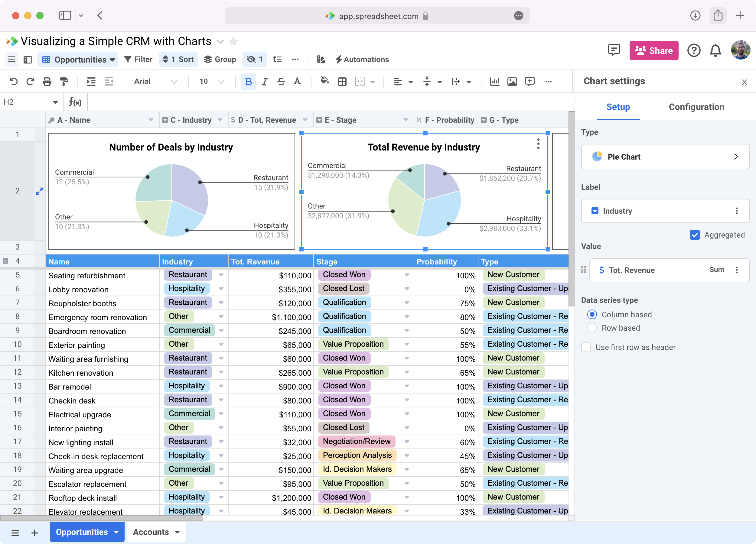
Task: Click the Redo icon
Action: point(30,81)
